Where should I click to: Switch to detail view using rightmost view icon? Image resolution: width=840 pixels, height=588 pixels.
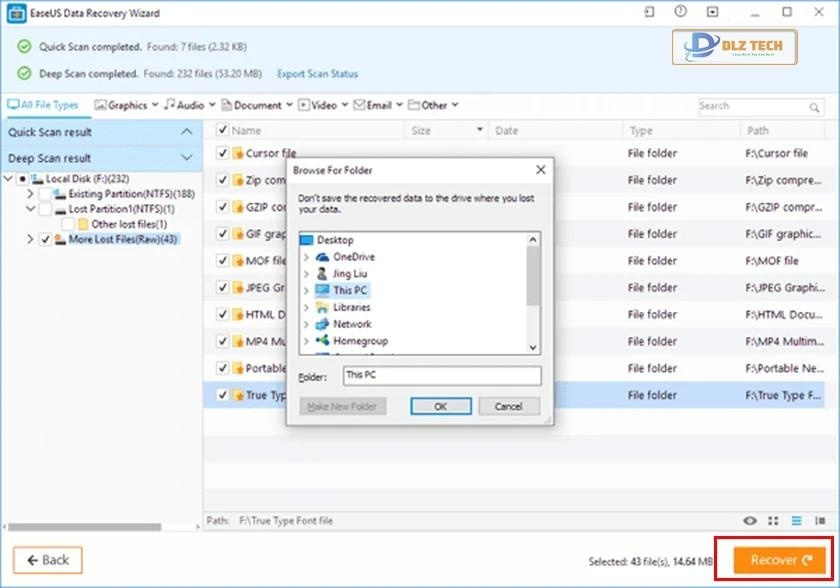821,520
